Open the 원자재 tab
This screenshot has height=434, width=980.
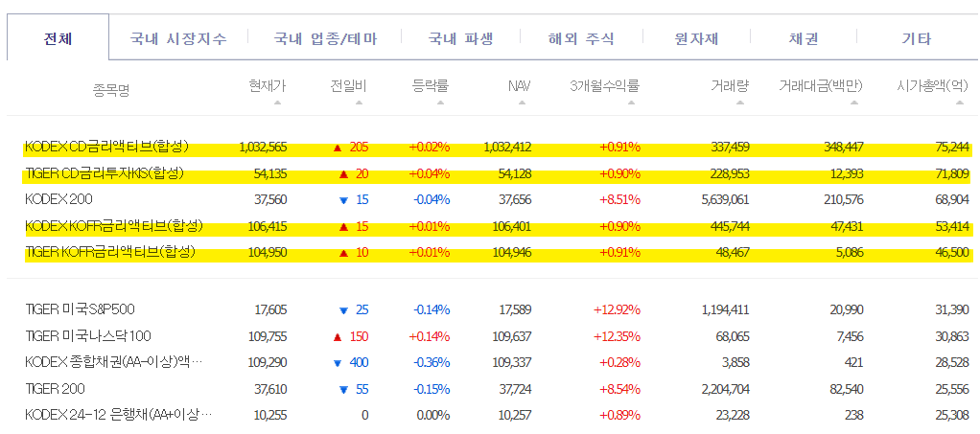[696, 38]
